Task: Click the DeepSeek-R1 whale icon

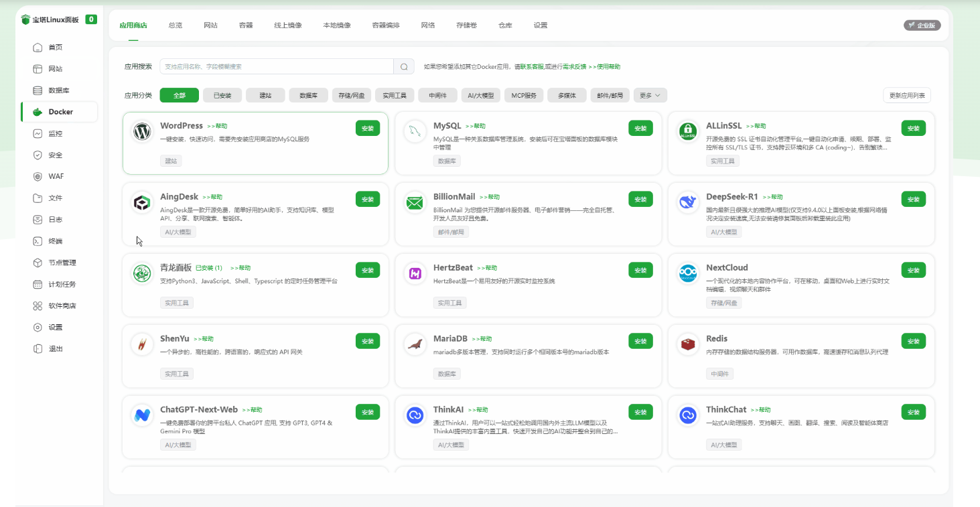Action: [687, 202]
